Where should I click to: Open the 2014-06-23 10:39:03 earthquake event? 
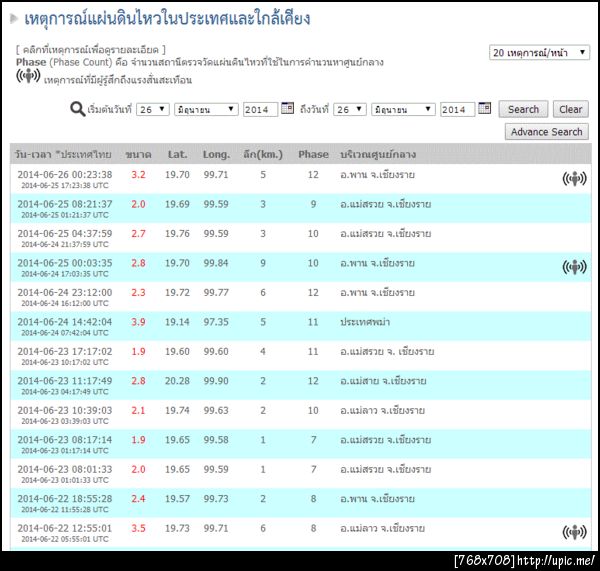[x=301, y=414]
